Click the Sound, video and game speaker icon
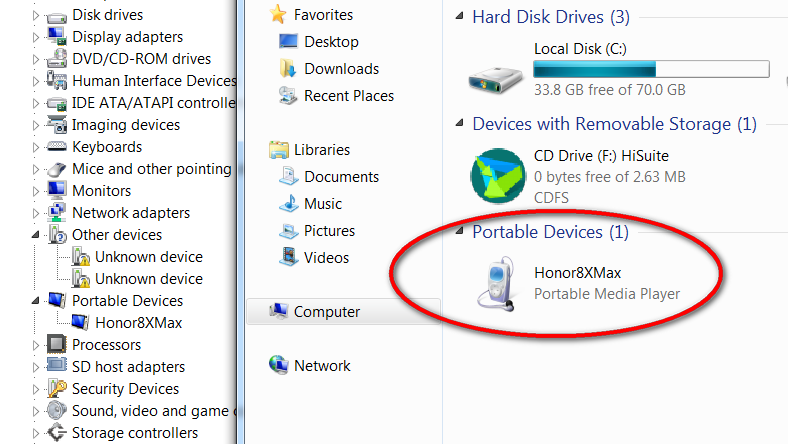The width and height of the screenshot is (788, 444). coord(56,411)
